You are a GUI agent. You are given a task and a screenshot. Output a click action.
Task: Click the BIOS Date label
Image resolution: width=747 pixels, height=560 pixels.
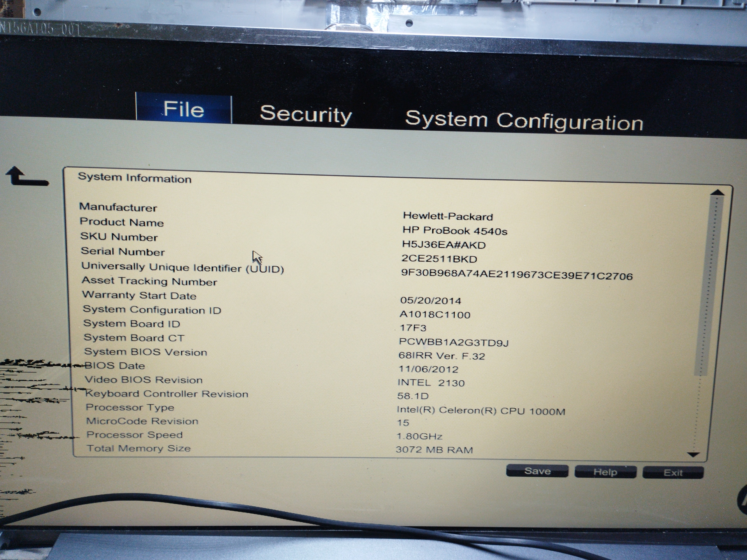point(115,366)
